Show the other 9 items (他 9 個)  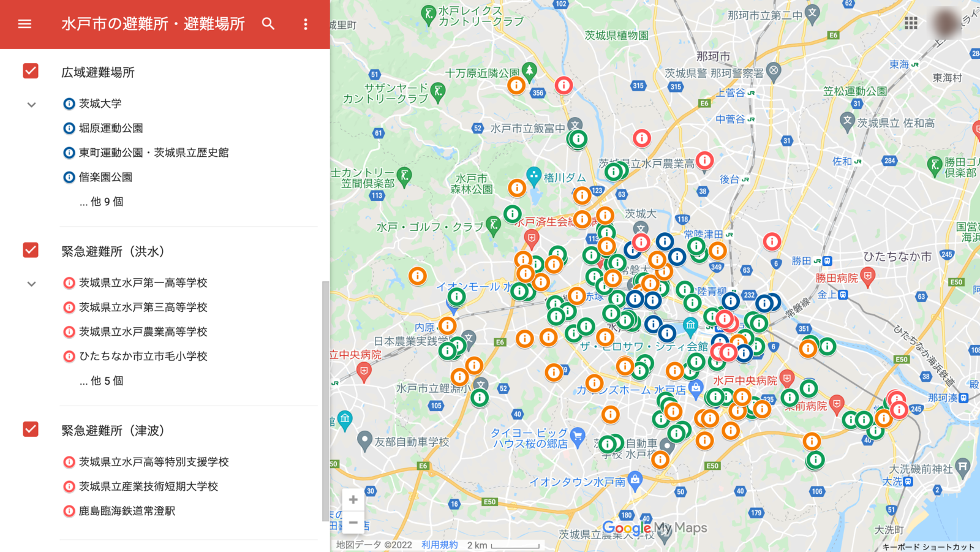click(101, 202)
